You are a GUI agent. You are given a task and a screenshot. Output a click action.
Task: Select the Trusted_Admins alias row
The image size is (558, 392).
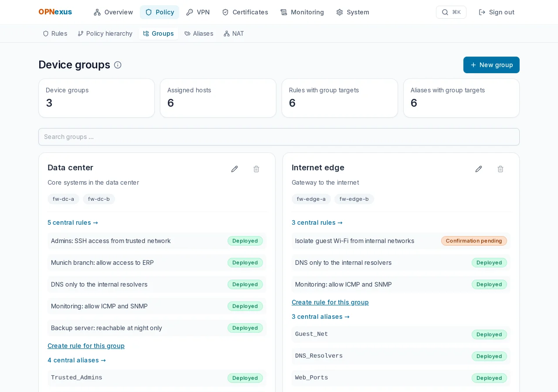pyautogui.click(x=157, y=378)
